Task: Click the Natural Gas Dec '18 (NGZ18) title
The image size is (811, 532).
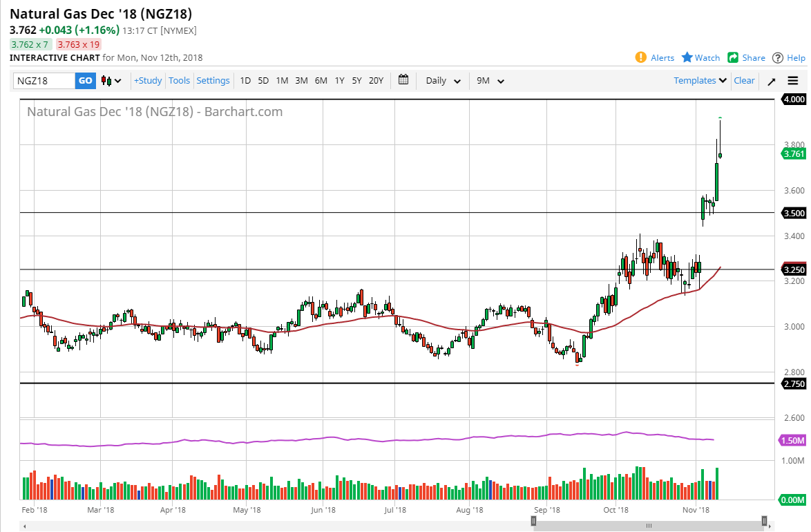Action: 101,14
